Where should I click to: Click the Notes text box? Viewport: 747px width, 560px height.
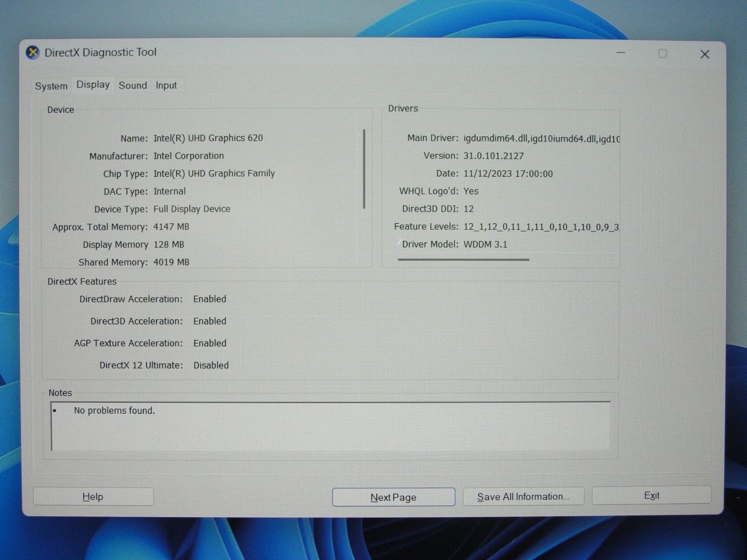click(331, 426)
